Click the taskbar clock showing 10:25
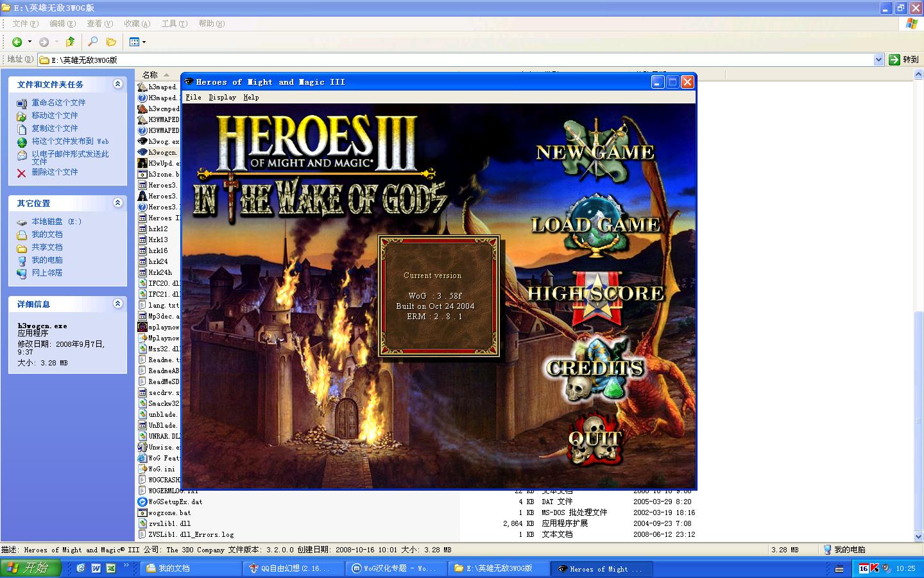This screenshot has width=924, height=578. tap(905, 568)
